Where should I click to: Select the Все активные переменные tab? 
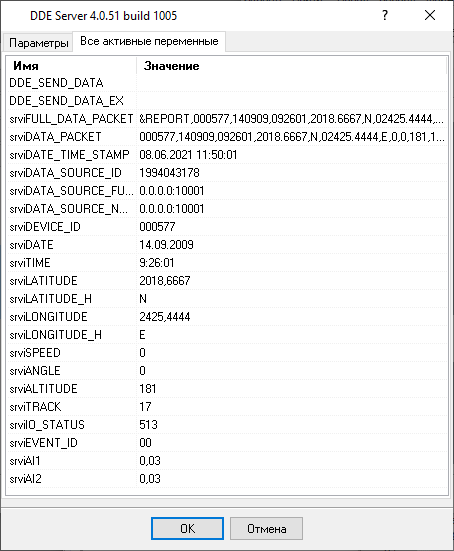point(149,41)
